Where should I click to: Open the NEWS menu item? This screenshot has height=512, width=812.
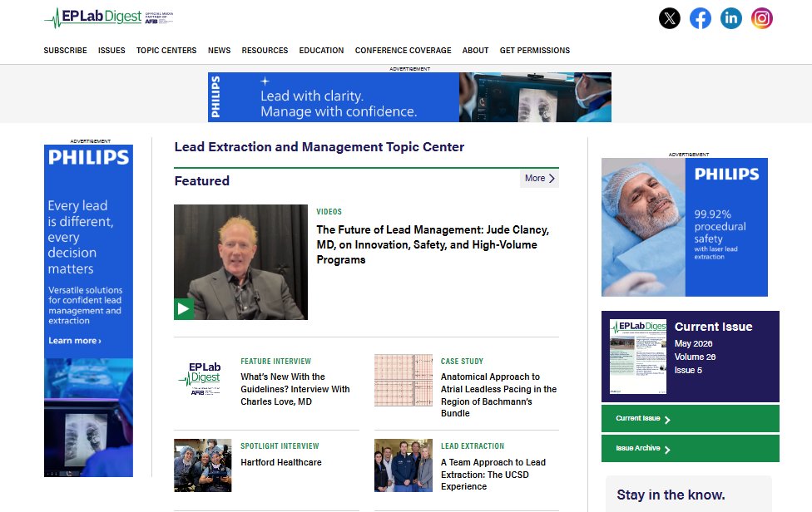(x=219, y=50)
